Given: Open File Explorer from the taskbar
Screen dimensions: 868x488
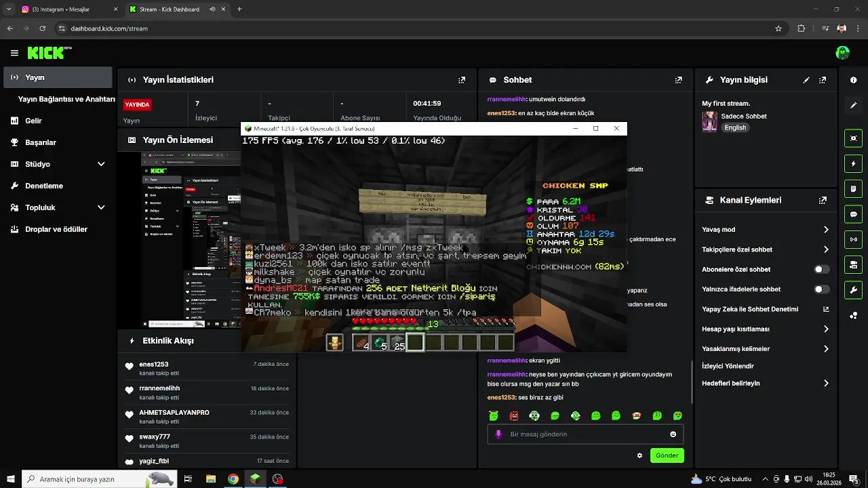Looking at the screenshot, I should pyautogui.click(x=211, y=479).
